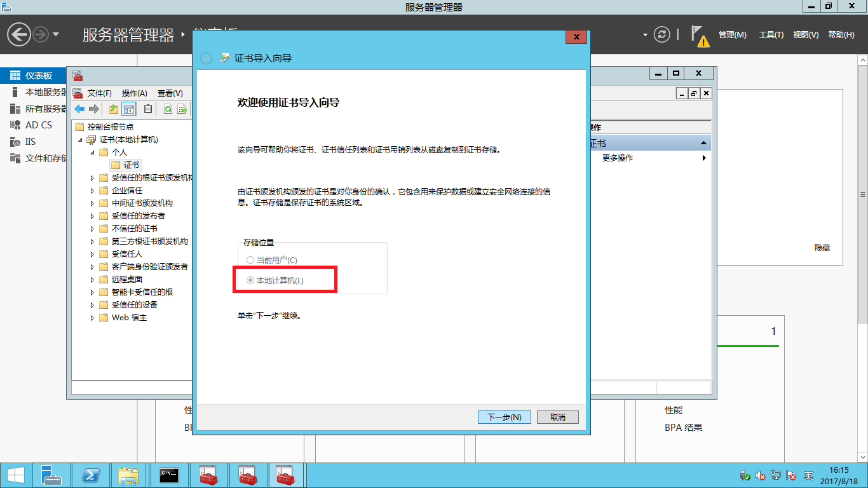Screen dimensions: 868x488
Task: Expand the 中间证书颁发机构 tree node
Action: pyautogui.click(x=92, y=203)
